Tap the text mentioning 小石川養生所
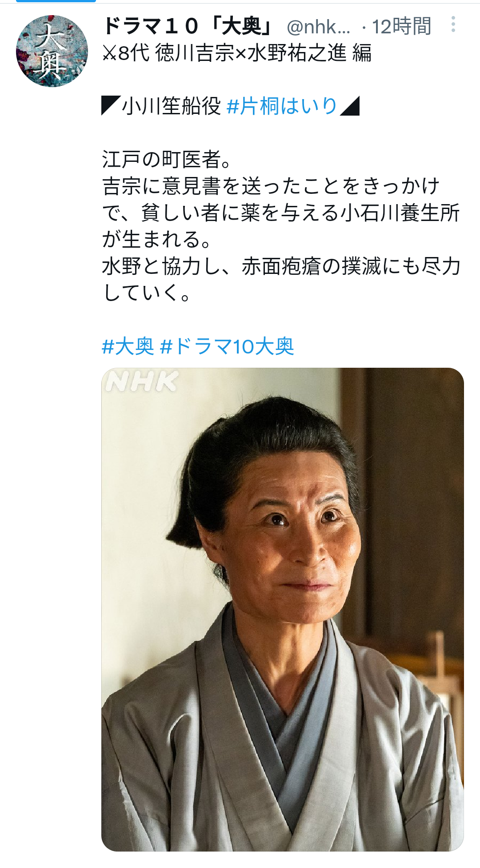 pos(281,213)
